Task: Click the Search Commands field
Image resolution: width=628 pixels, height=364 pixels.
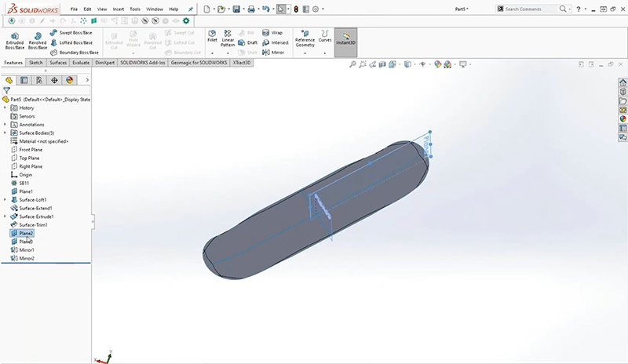Action: click(x=531, y=9)
